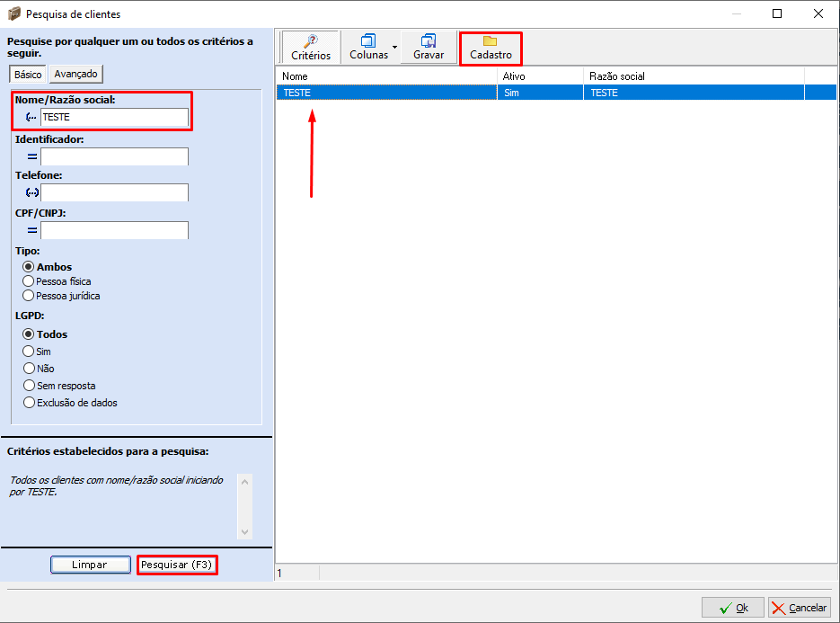Switch to the Básico tab

tap(28, 75)
